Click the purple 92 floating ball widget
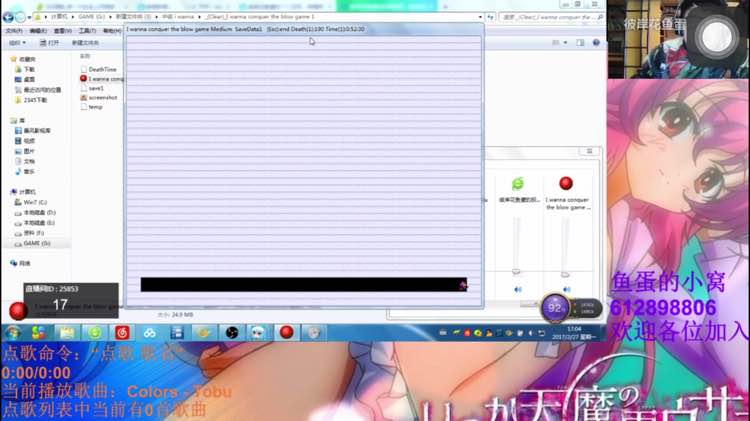Image resolution: width=750 pixels, height=421 pixels. [x=555, y=308]
